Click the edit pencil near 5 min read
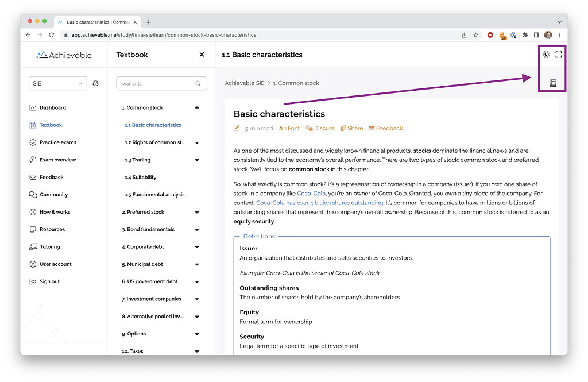Screen dimensions: 588x382 237,128
